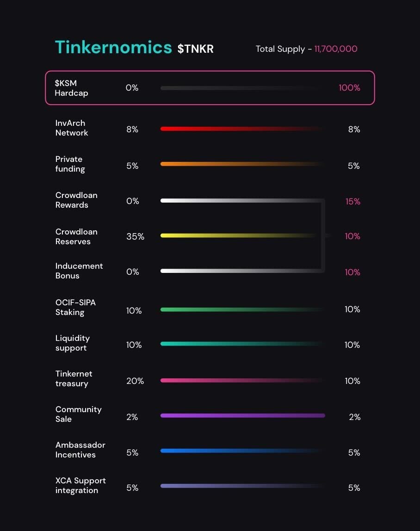This screenshot has width=420, height=531.
Task: Click the purple Community Sale bar
Action: pyautogui.click(x=242, y=415)
